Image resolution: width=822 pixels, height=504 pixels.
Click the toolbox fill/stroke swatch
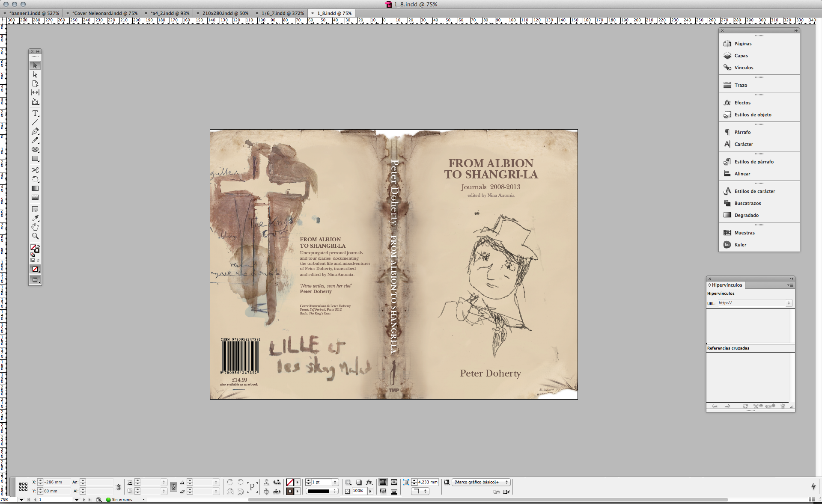tap(34, 248)
